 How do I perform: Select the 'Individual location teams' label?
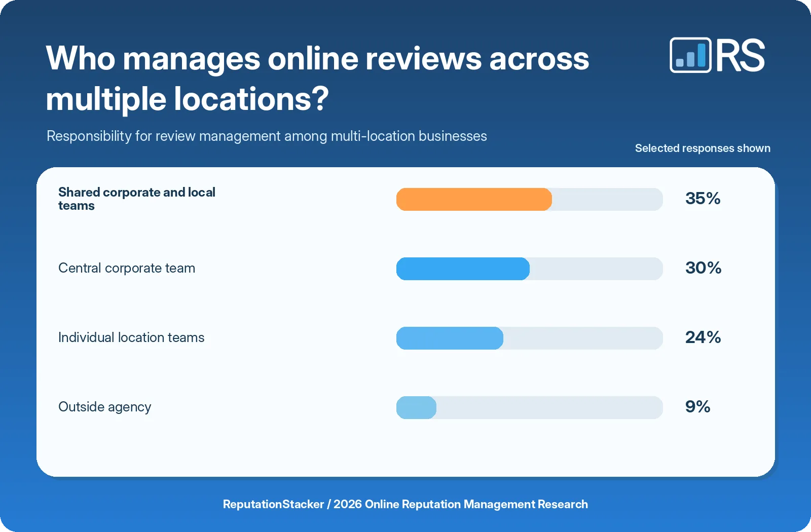[131, 337]
